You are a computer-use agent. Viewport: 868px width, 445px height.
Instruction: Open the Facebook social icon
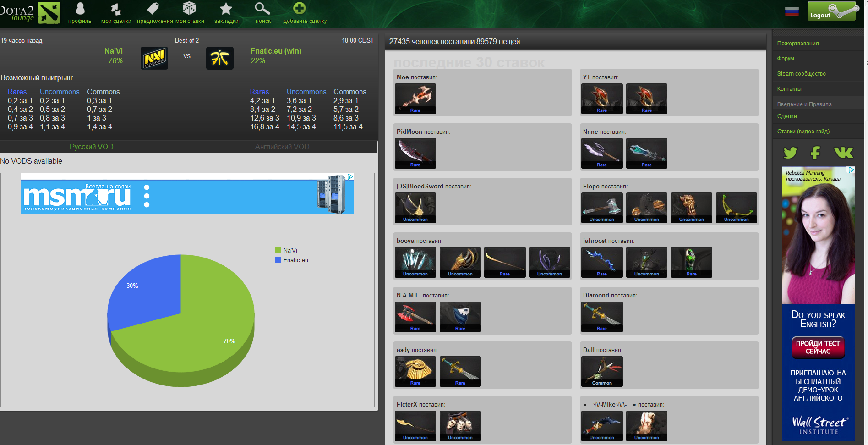tap(815, 153)
